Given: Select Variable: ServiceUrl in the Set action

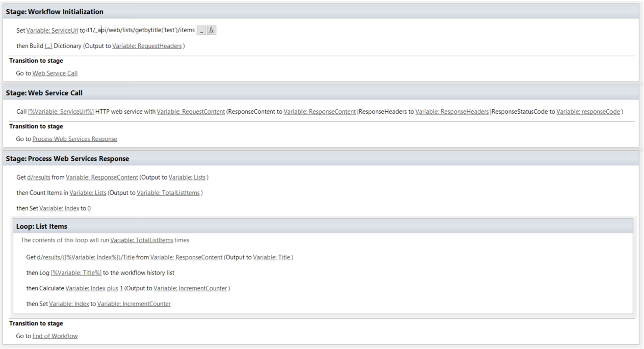Looking at the screenshot, I should (x=52, y=31).
